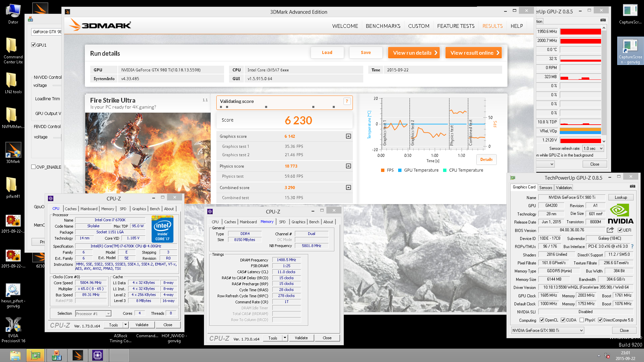
Task: Open the Mainboard tab in left CPU-Z window
Action: click(89, 209)
